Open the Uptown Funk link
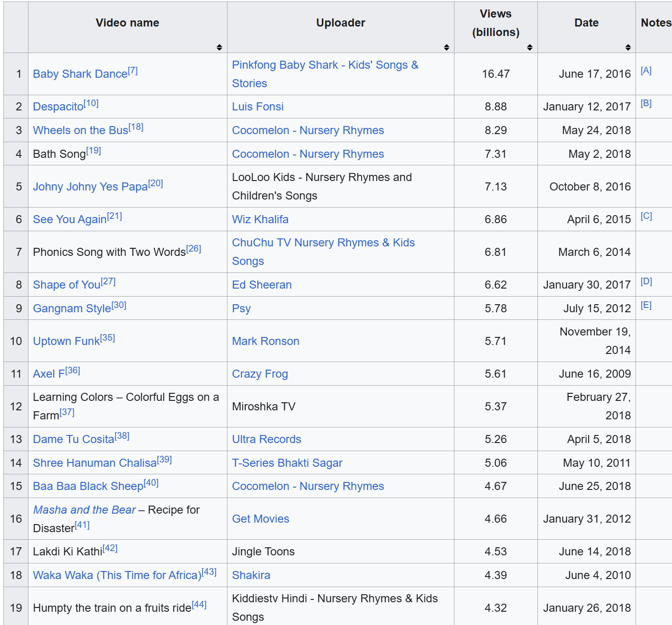This screenshot has height=625, width=672. (66, 341)
